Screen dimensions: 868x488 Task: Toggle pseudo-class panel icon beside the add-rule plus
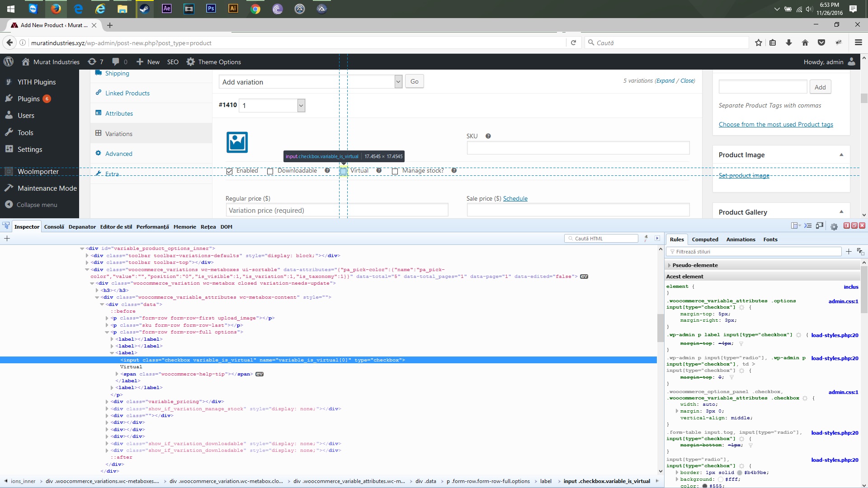coord(860,251)
